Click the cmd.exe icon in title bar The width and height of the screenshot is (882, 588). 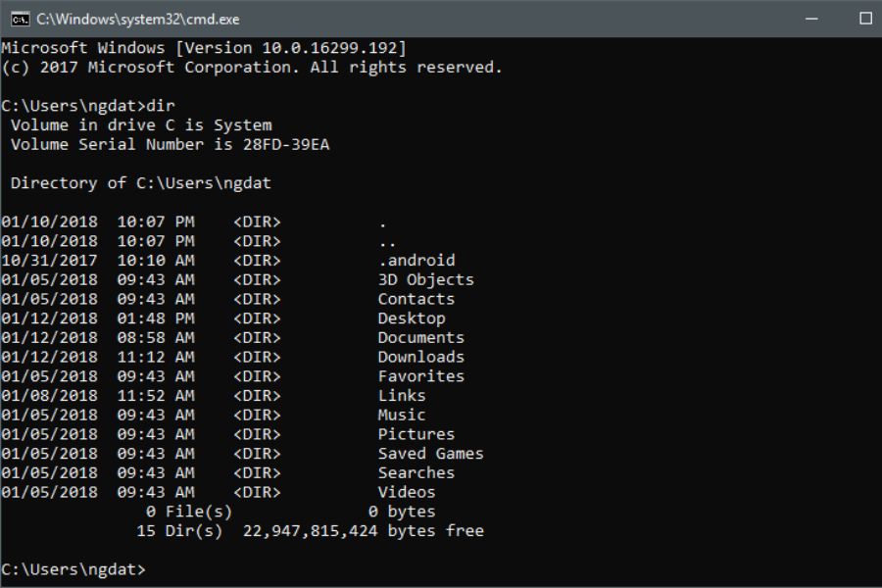tap(20, 19)
